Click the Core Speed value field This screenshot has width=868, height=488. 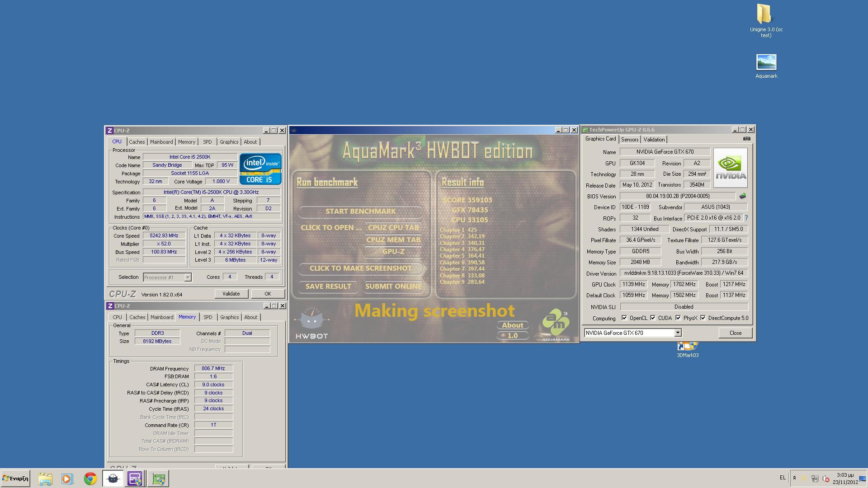coord(164,236)
